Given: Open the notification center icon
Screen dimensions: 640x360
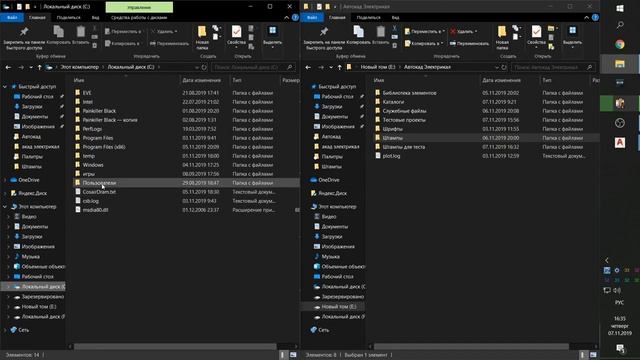Looking at the screenshot, I should coord(620,348).
